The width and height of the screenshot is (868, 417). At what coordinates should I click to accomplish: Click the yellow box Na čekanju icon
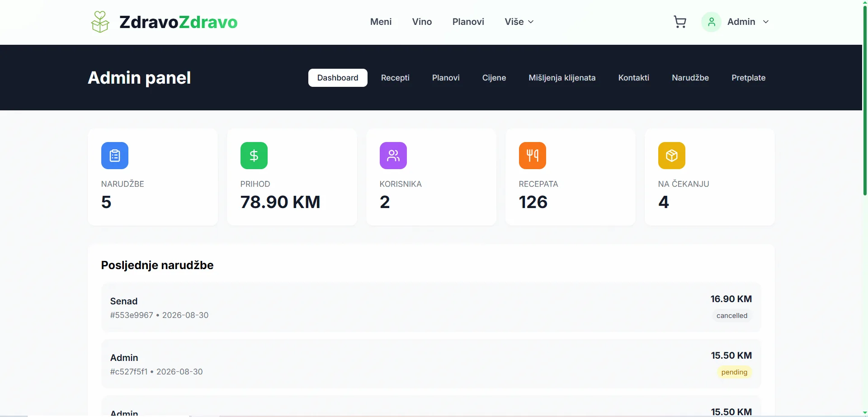672,156
